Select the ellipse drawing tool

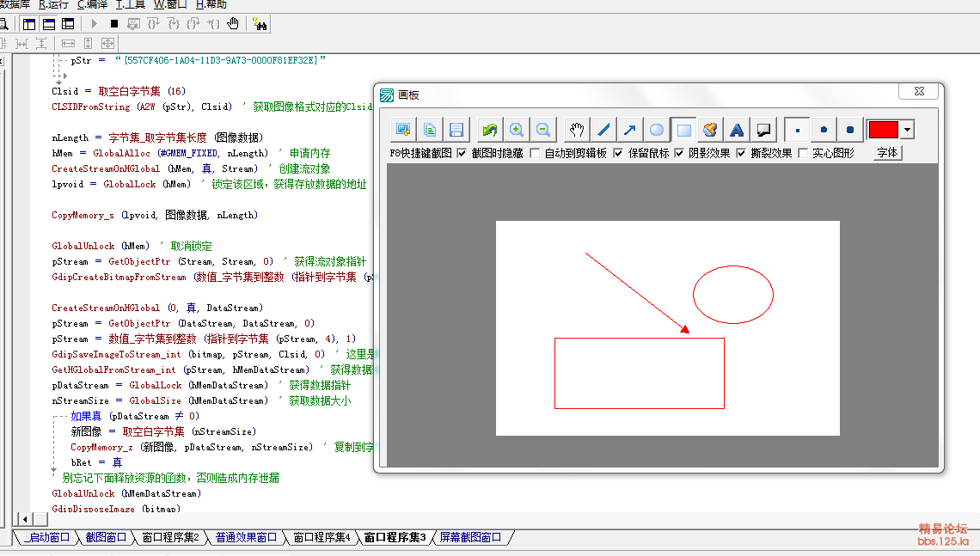[657, 130]
